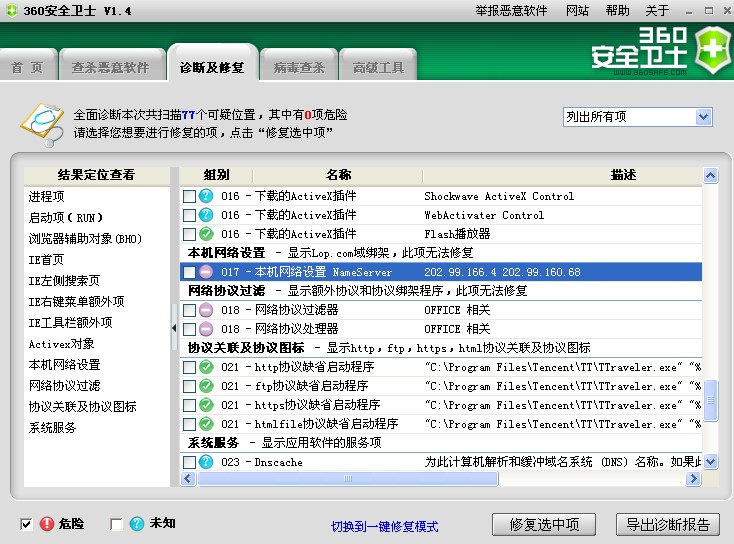Image resolution: width=734 pixels, height=544 pixels.
Task: Click the vertical scrollbar down arrow
Action: click(x=711, y=462)
